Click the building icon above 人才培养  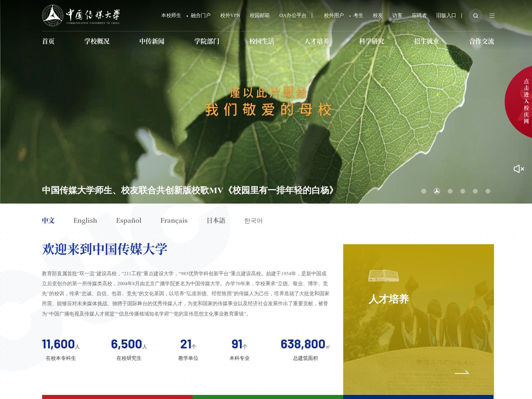(383, 276)
